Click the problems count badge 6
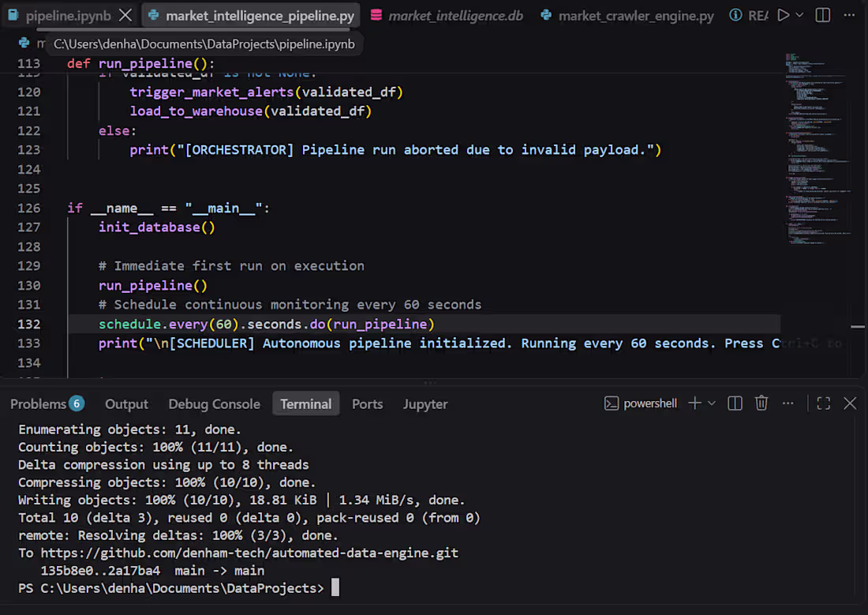Screen dimensions: 868x615 [77, 403]
